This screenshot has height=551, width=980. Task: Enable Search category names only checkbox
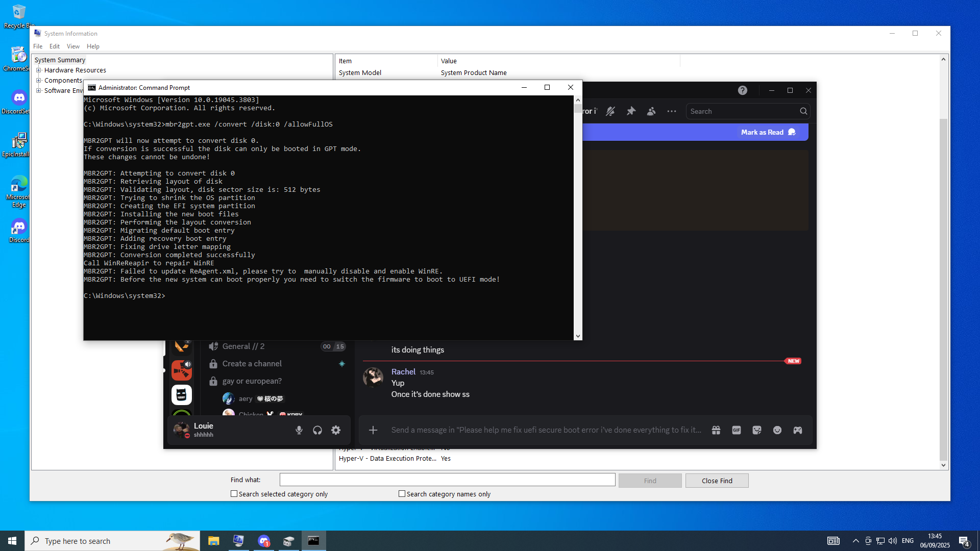pyautogui.click(x=402, y=494)
